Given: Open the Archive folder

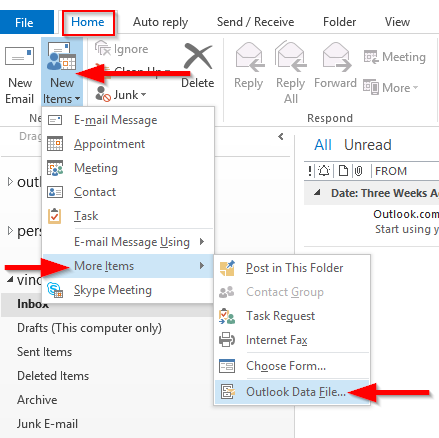Looking at the screenshot, I should [x=37, y=400].
